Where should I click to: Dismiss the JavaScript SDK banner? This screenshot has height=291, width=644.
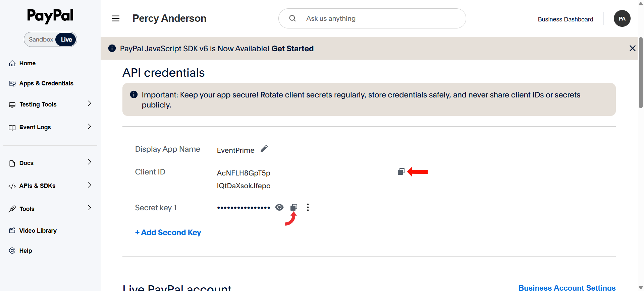pos(632,48)
